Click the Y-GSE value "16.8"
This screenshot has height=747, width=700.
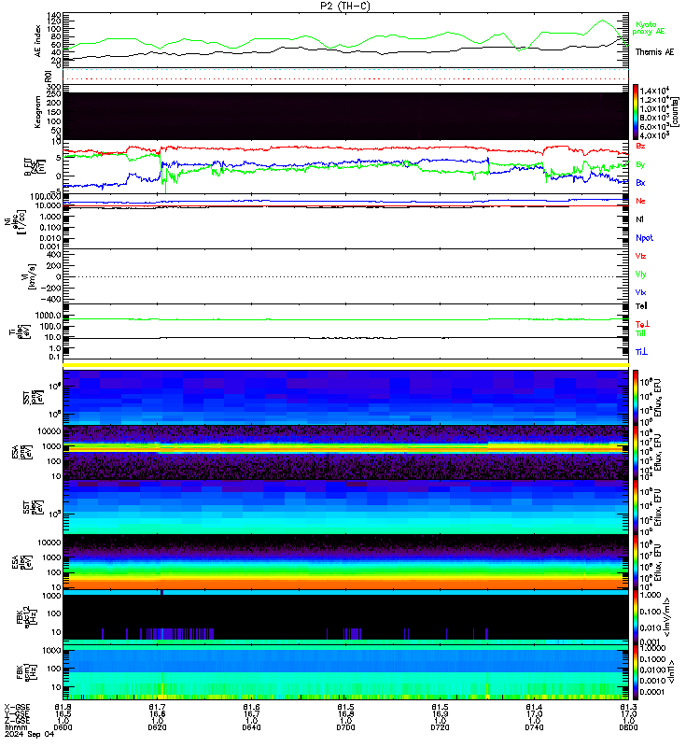[345, 714]
